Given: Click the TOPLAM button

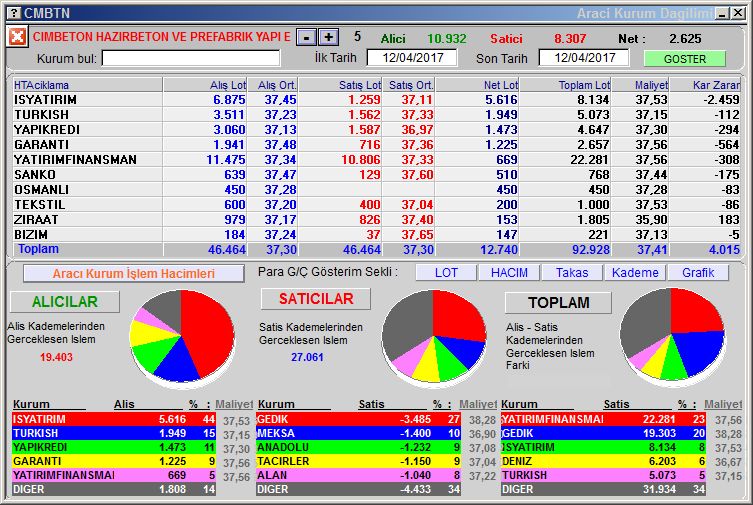Looking at the screenshot, I should (559, 302).
